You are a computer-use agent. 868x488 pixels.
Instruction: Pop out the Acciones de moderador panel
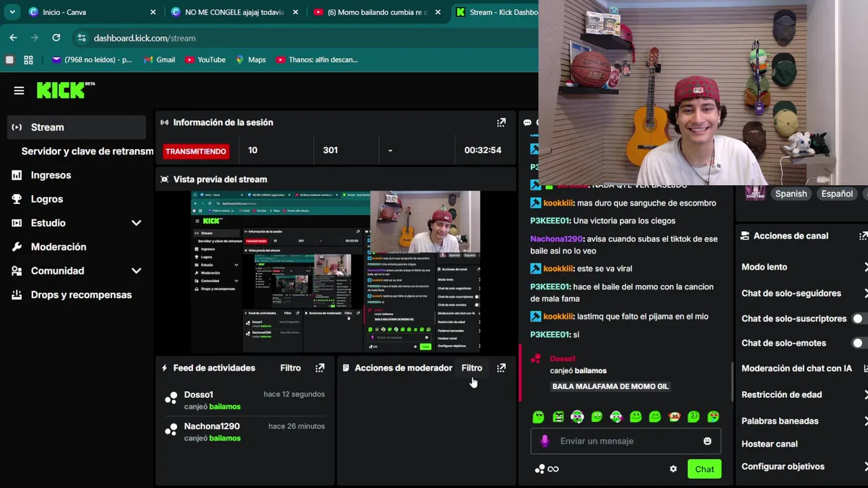point(501,368)
